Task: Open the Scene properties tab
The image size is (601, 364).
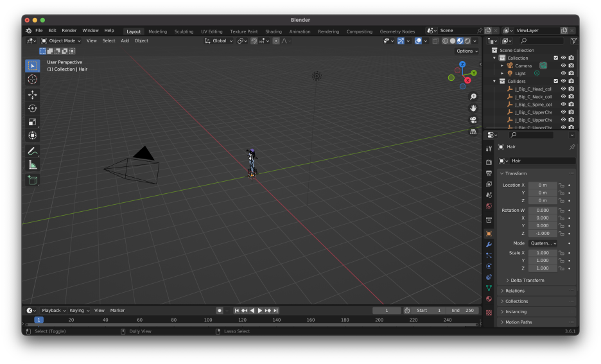Action: pyautogui.click(x=489, y=195)
